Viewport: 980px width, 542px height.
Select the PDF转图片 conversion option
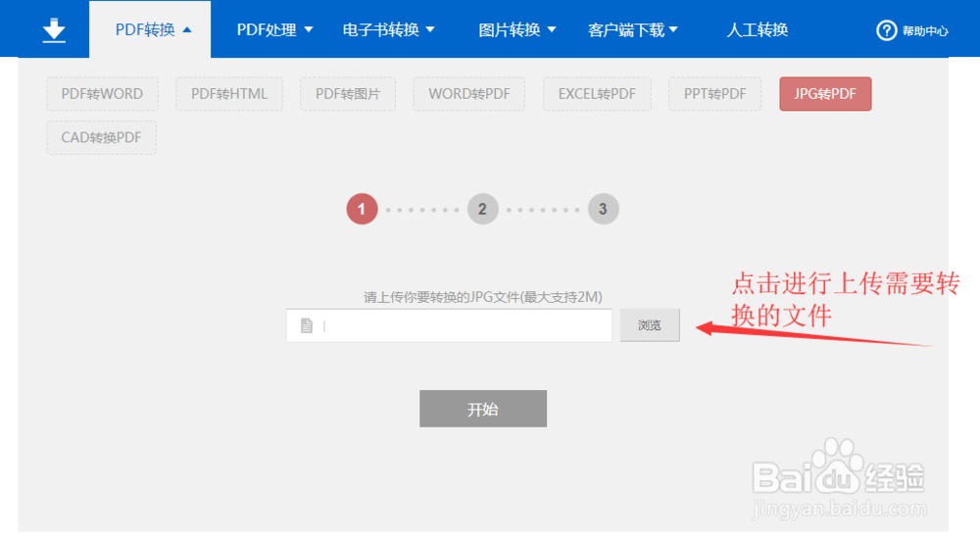click(x=348, y=94)
